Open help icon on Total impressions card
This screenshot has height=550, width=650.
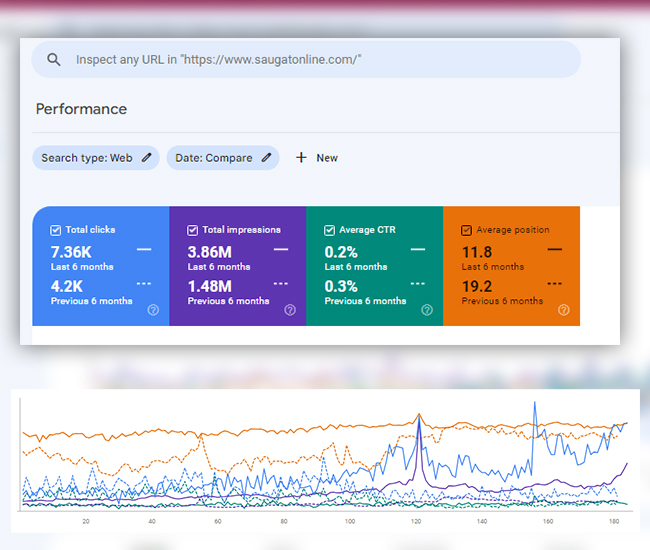point(290,310)
